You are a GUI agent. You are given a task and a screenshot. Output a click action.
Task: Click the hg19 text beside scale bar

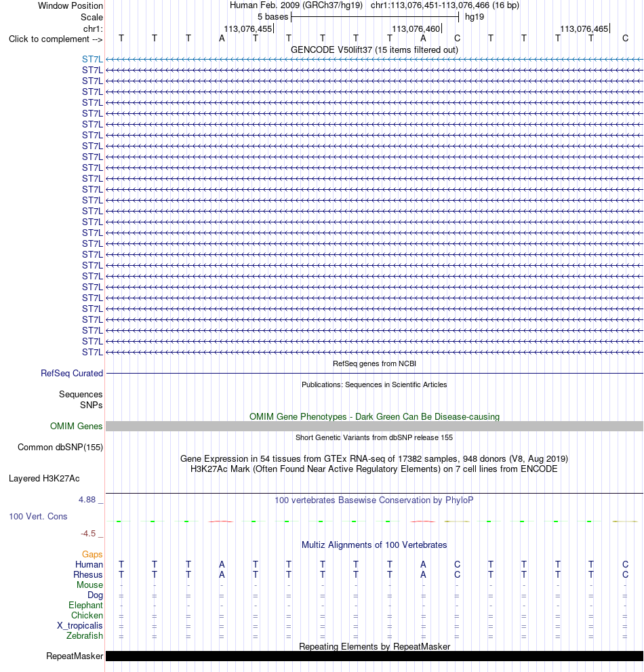coord(475,17)
